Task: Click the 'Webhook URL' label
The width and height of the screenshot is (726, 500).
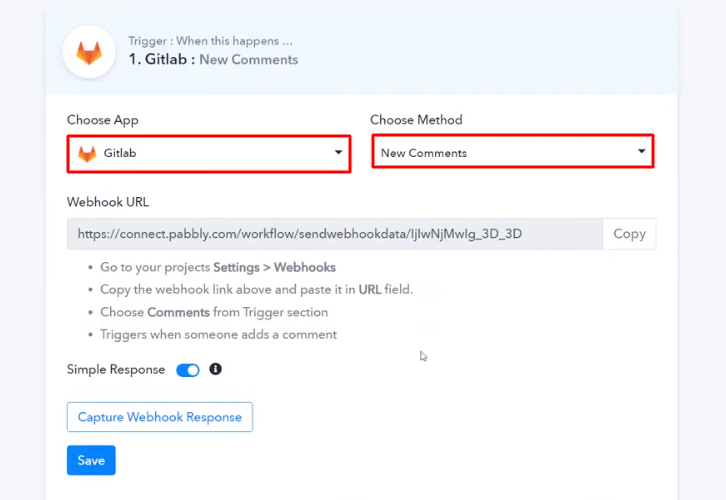Action: tap(108, 202)
